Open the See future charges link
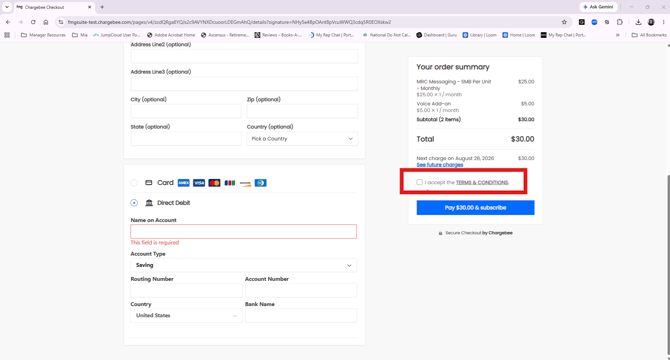The height and width of the screenshot is (360, 670). [x=440, y=165]
